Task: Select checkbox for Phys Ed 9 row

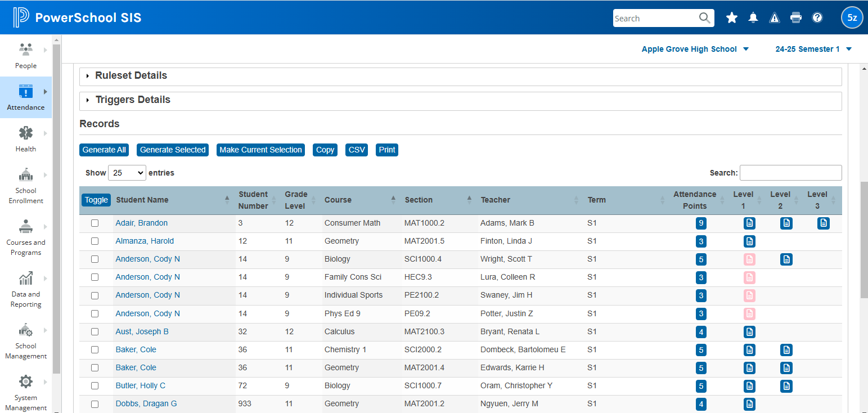Action: point(95,313)
